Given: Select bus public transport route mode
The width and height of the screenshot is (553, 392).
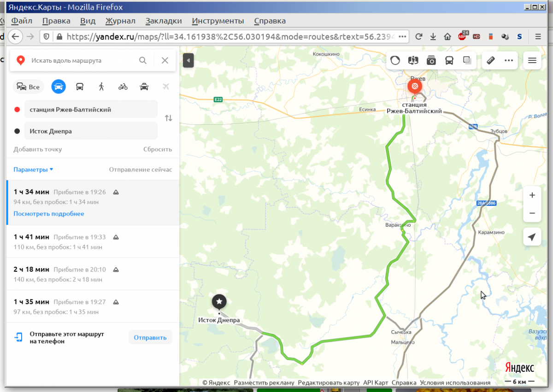Looking at the screenshot, I should pos(80,86).
